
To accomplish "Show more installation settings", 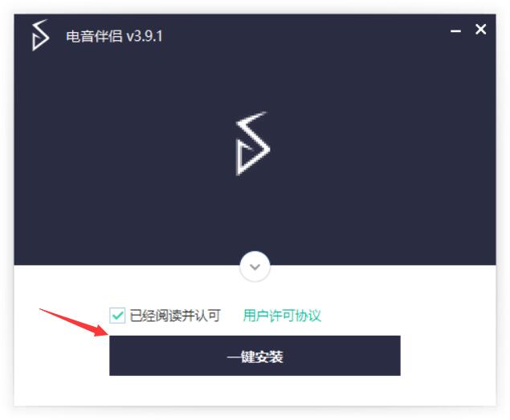I will click(255, 267).
